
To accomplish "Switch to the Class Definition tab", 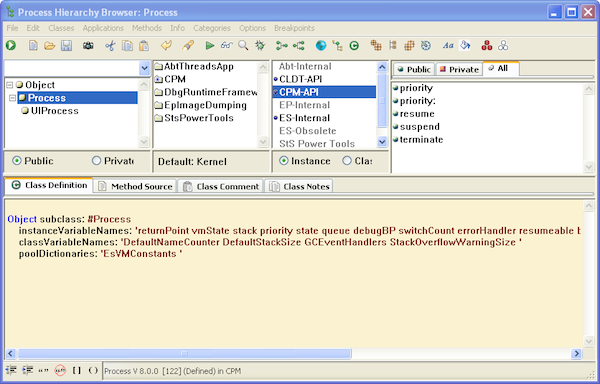I will 49,185.
